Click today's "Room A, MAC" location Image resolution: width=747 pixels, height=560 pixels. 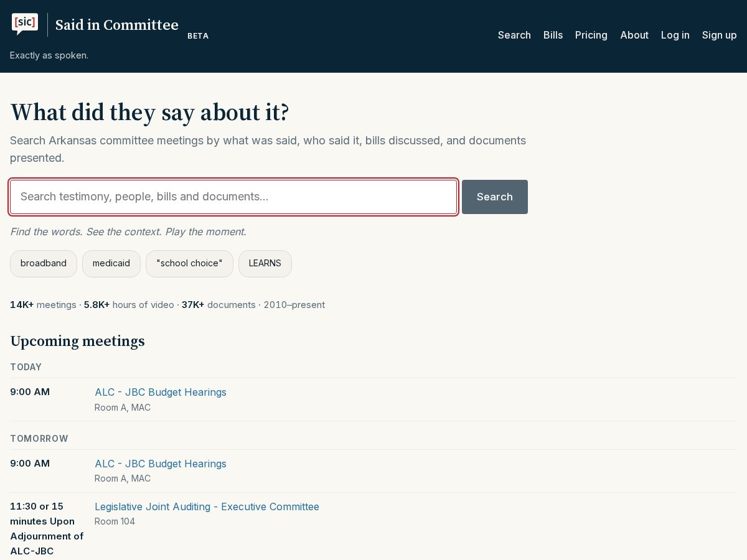click(123, 408)
